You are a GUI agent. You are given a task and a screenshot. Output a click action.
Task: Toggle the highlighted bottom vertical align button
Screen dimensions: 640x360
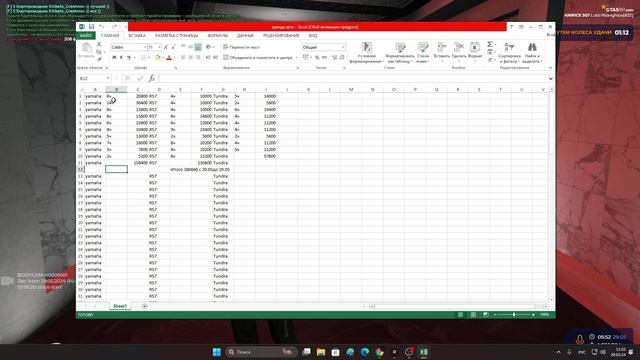(198, 47)
